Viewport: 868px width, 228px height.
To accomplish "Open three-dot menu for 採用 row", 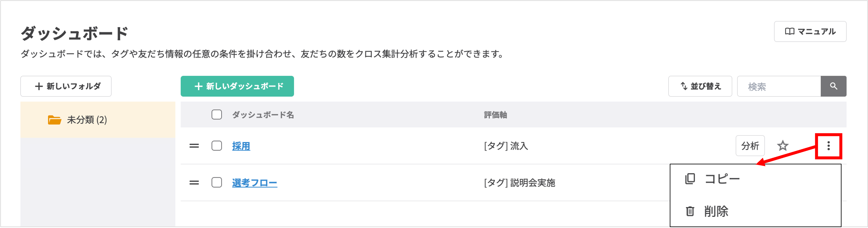I will tap(828, 146).
